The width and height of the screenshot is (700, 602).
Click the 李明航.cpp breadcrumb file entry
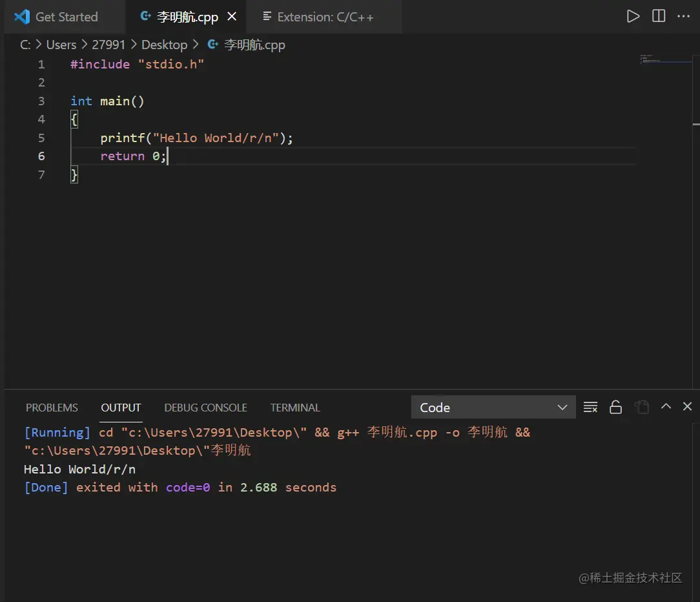[254, 45]
